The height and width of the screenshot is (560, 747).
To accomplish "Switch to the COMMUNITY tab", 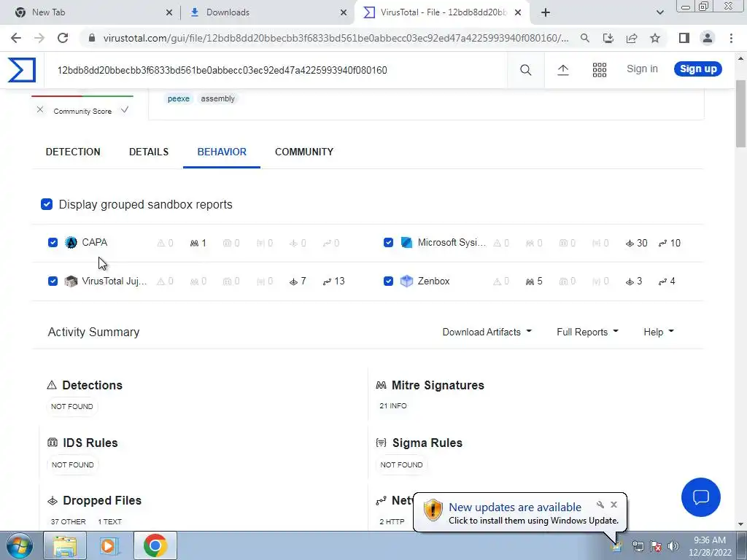I will click(x=304, y=152).
